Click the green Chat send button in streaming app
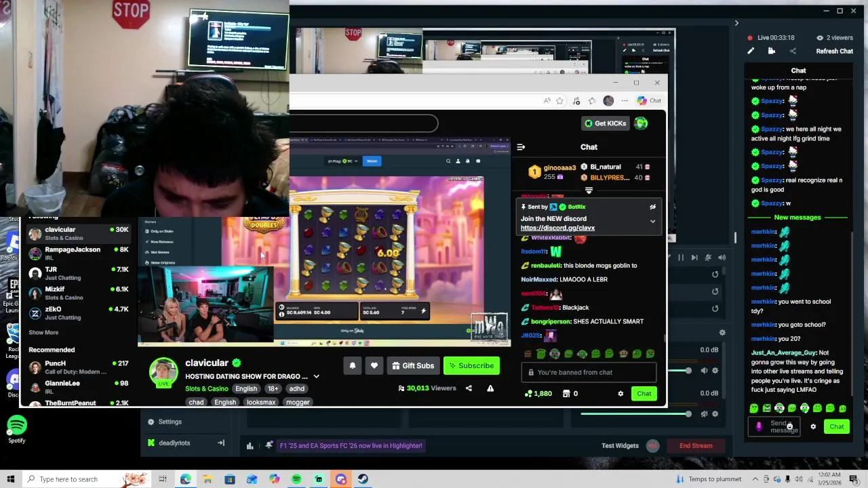Image resolution: width=868 pixels, height=488 pixels. [x=837, y=426]
